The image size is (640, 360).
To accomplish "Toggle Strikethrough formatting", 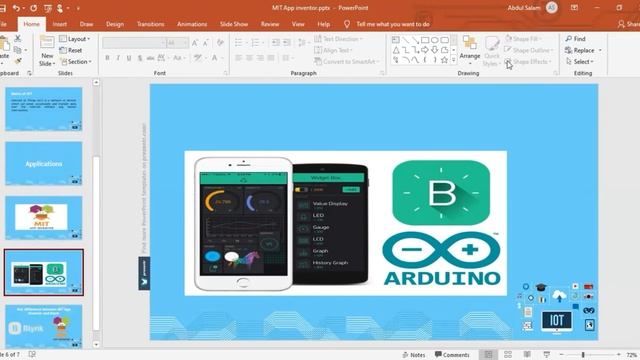I will pos(150,58).
